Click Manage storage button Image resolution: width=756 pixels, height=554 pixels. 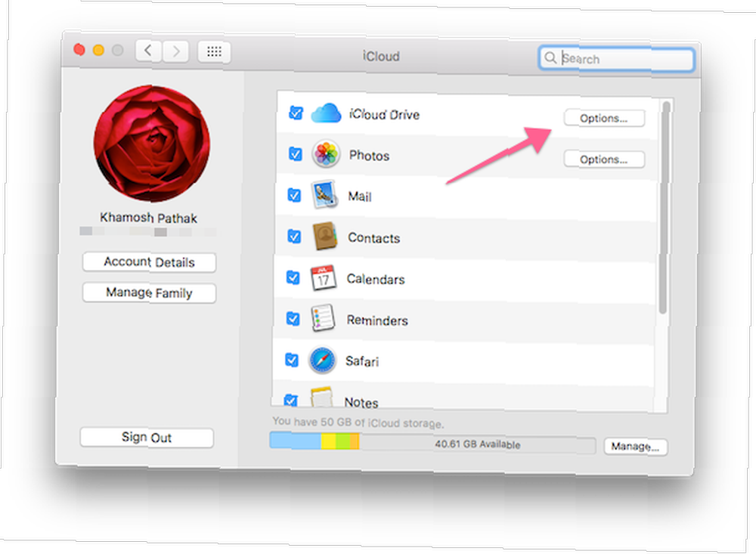pos(636,447)
